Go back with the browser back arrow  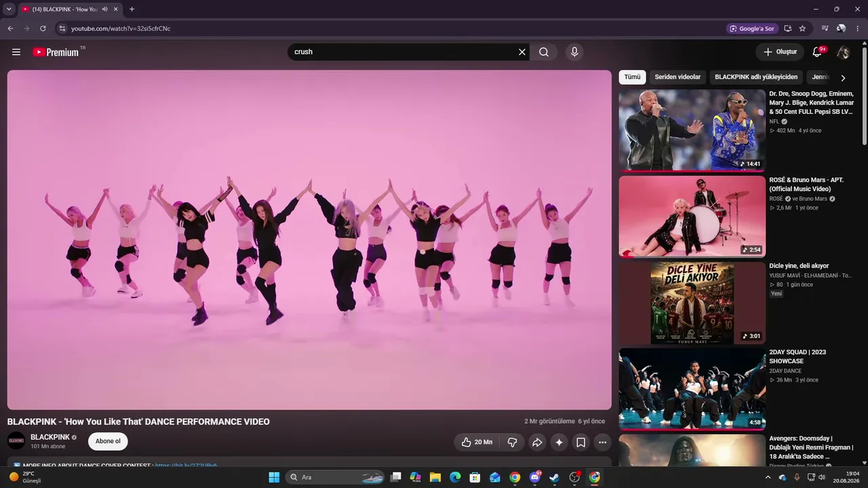[x=10, y=28]
